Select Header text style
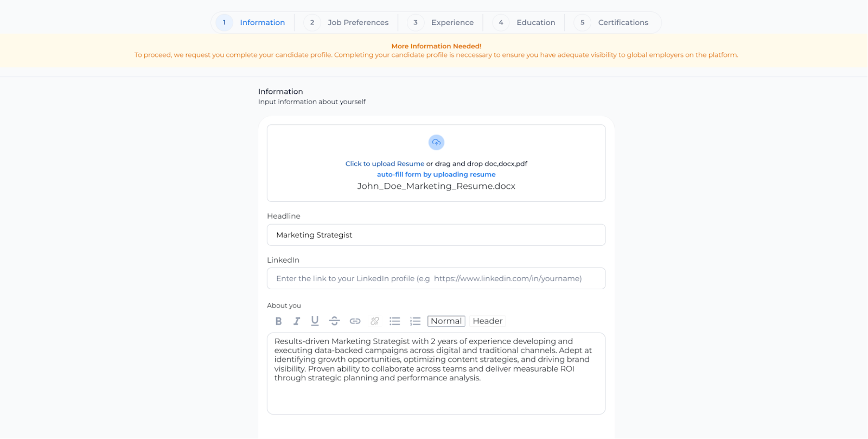Screen dimensions: 868x439 click(x=488, y=321)
